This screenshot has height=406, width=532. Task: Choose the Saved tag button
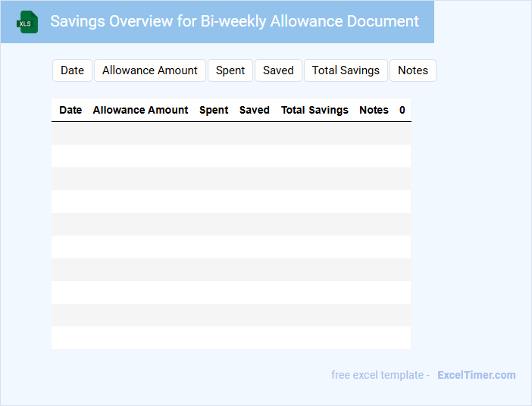[278, 70]
